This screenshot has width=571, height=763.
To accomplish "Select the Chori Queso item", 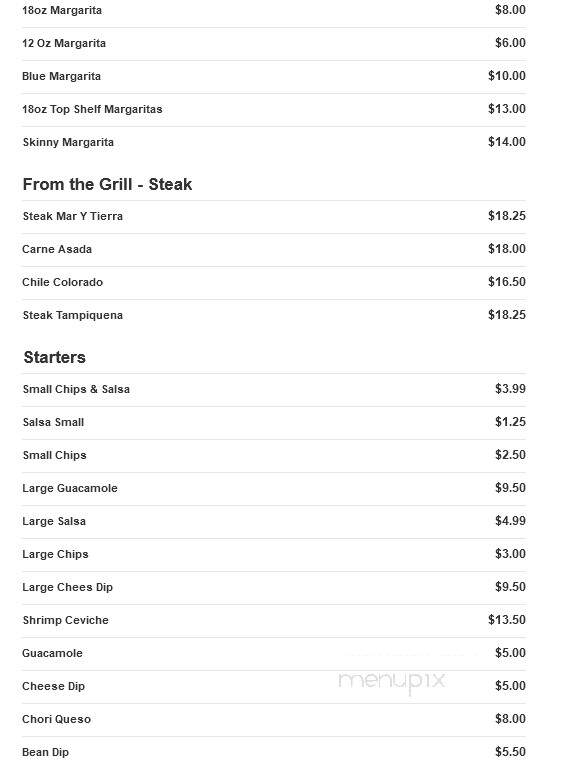I will coord(274,719).
